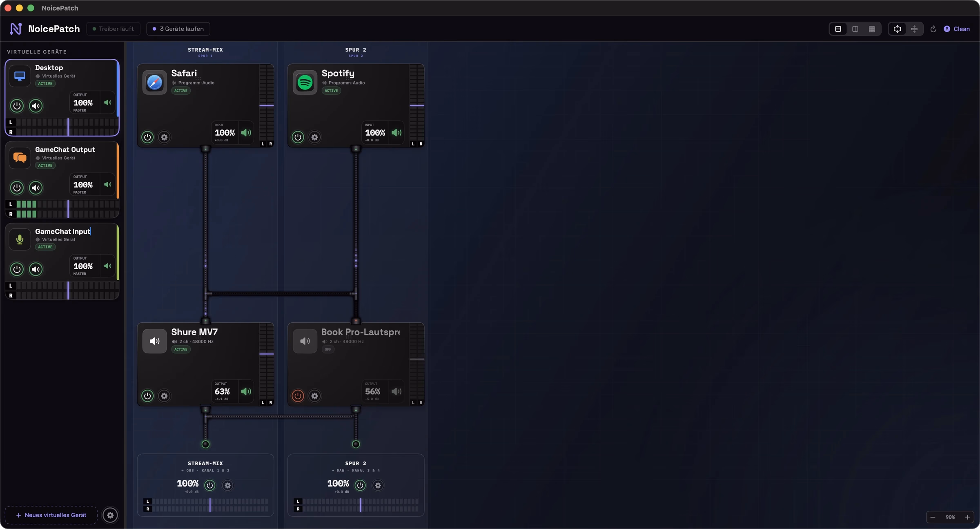The height and width of the screenshot is (529, 980).
Task: Open Spotify node settings gear
Action: (314, 137)
